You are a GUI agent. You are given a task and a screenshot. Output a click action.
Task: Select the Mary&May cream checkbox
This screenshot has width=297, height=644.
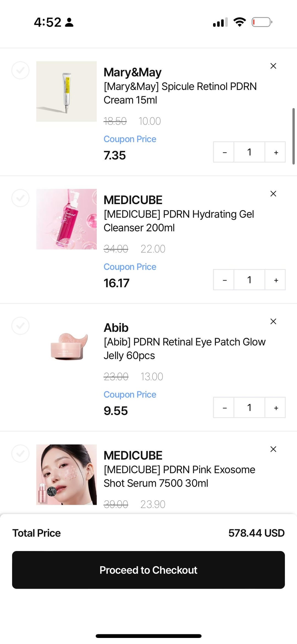pos(20,70)
